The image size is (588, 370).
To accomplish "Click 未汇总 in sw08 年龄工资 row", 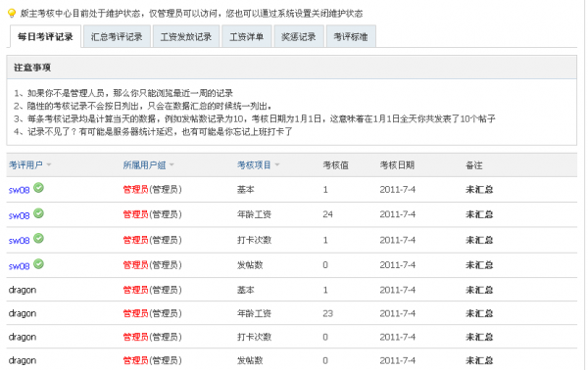I will pos(479,214).
